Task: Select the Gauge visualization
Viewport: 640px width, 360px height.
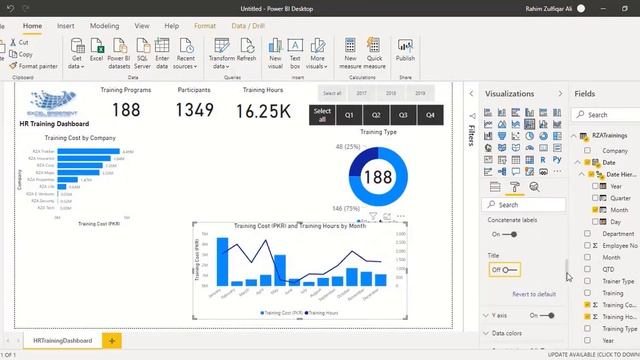Action: 529,148
